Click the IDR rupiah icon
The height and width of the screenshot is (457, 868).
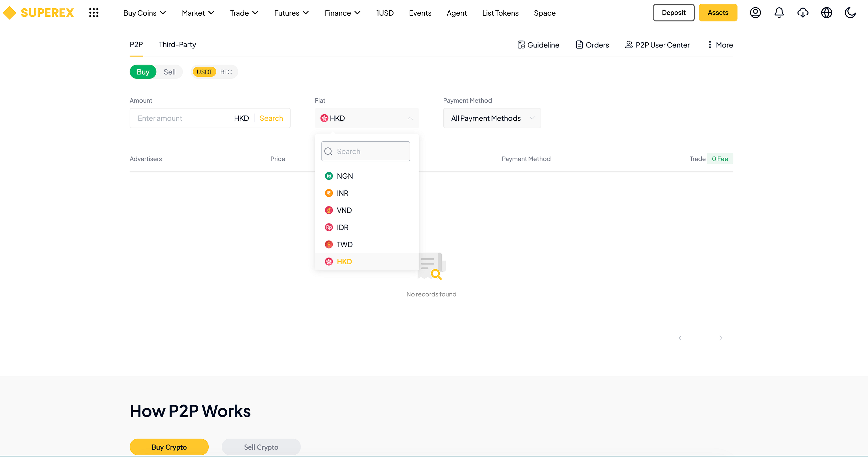click(x=329, y=227)
